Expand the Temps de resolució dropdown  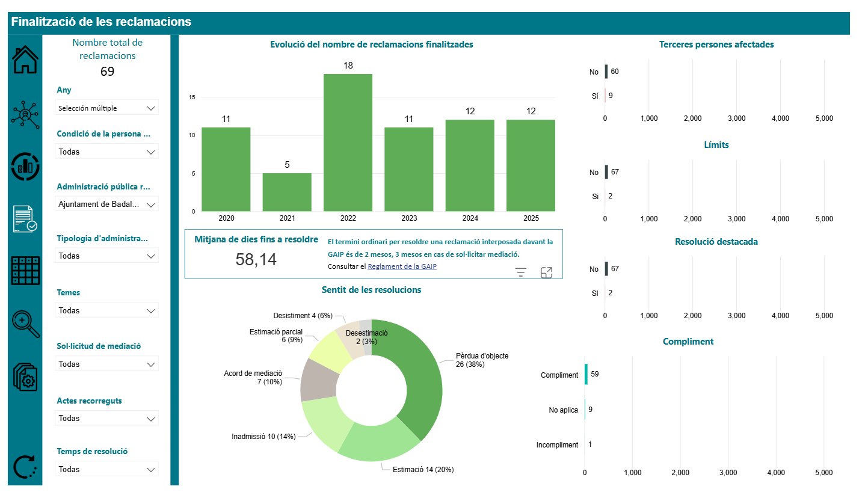click(x=106, y=470)
